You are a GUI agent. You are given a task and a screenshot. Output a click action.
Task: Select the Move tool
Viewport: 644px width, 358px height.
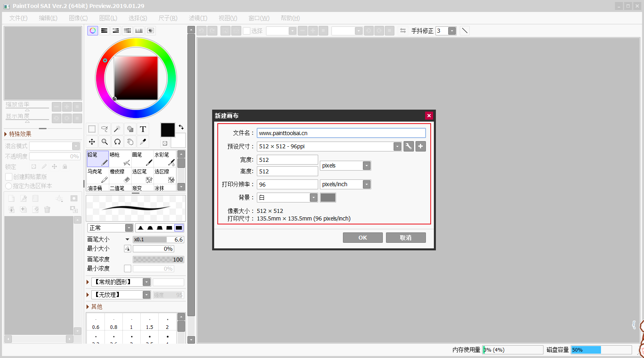pyautogui.click(x=92, y=142)
